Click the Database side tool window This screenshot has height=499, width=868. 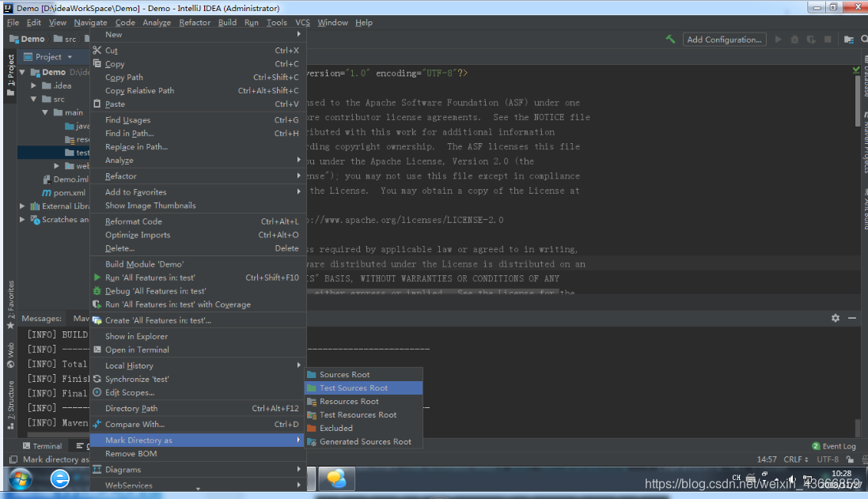click(x=865, y=77)
